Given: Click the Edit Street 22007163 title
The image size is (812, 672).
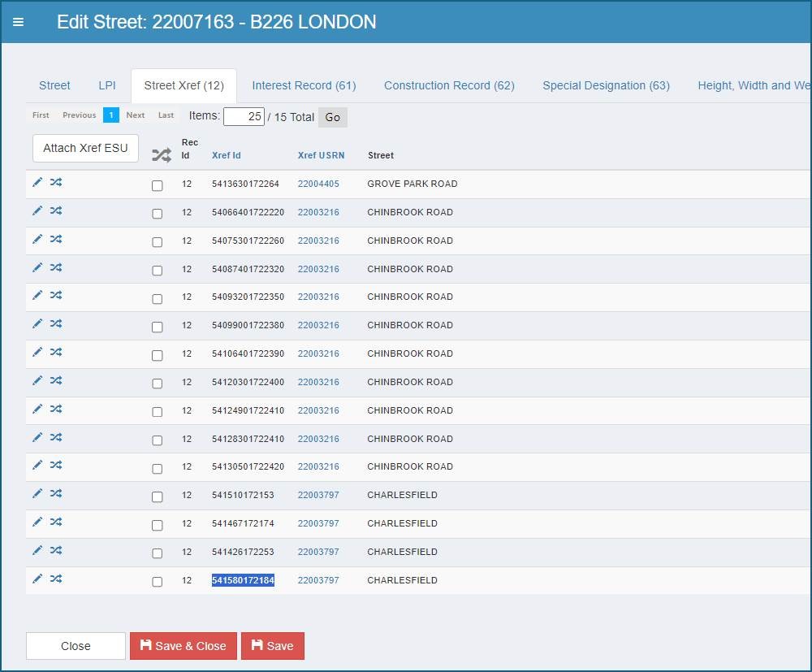Looking at the screenshot, I should pos(217,22).
